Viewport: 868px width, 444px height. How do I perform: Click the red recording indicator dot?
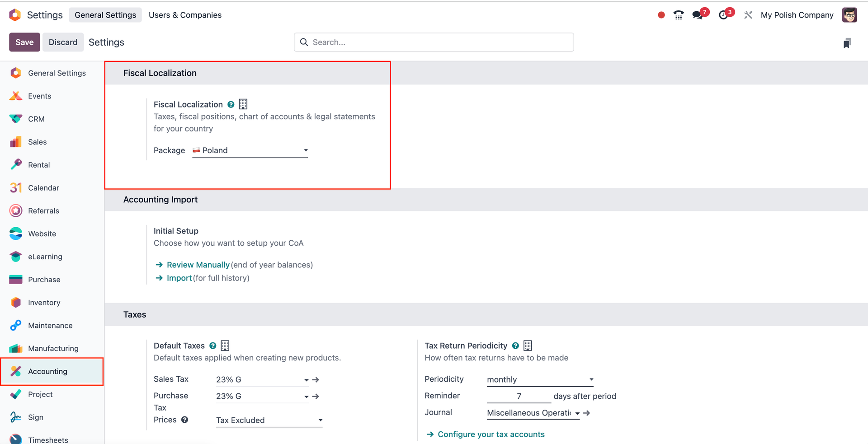coord(661,15)
